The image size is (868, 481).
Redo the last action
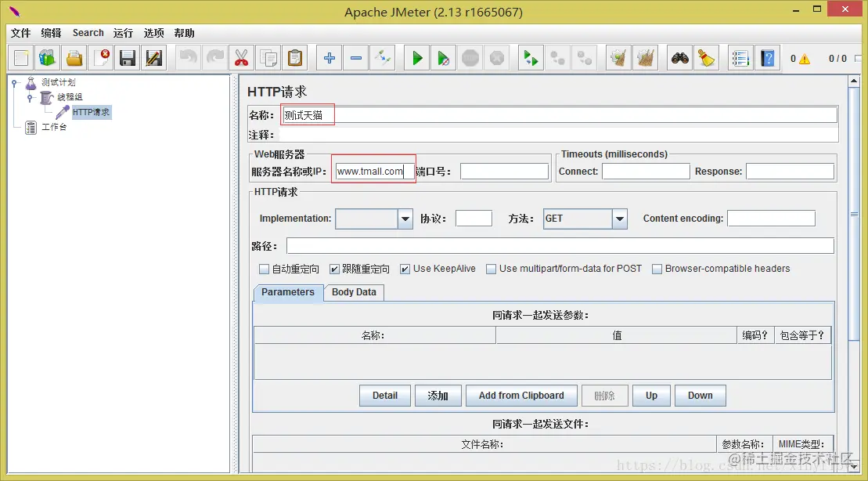[214, 58]
